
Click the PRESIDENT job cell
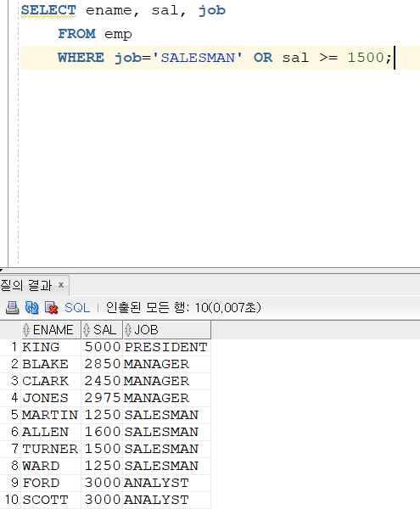pos(166,347)
